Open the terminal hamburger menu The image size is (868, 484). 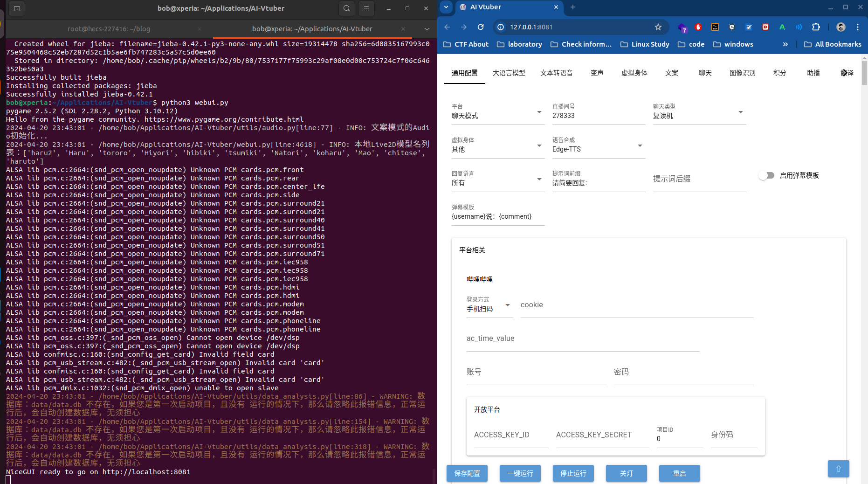click(x=366, y=8)
